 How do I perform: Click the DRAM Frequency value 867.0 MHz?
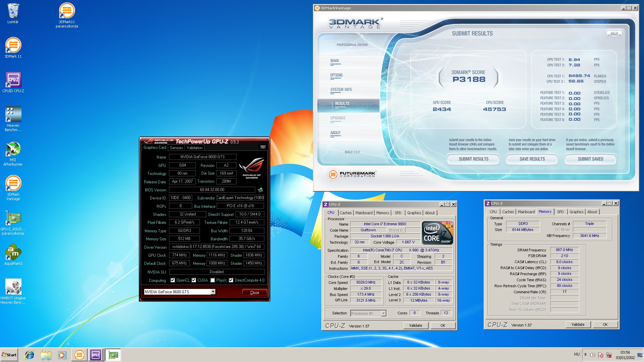(x=565, y=250)
